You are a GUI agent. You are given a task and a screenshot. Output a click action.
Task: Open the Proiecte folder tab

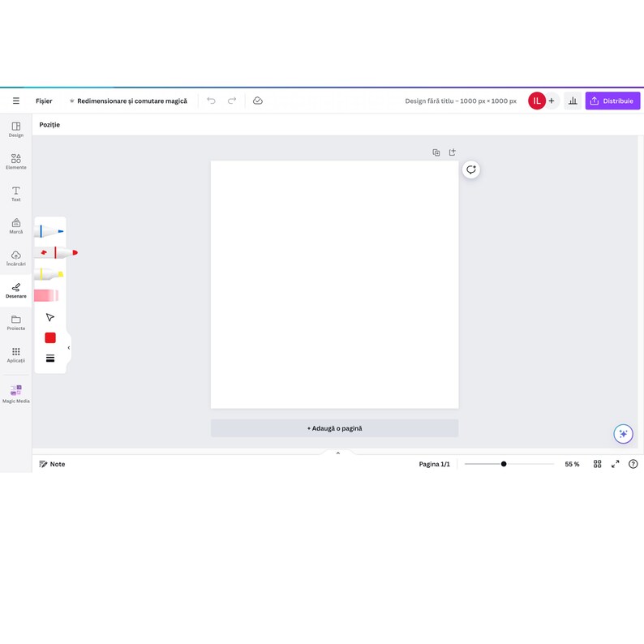click(16, 323)
